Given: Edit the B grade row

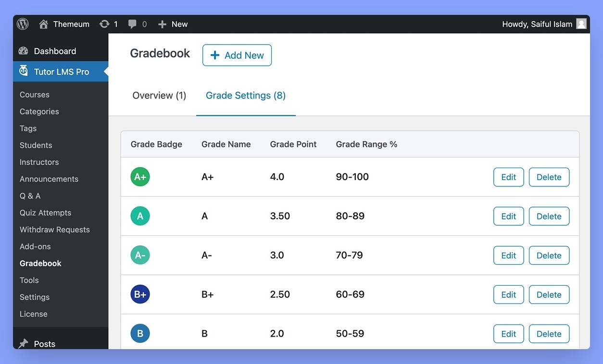Looking at the screenshot, I should 509,334.
